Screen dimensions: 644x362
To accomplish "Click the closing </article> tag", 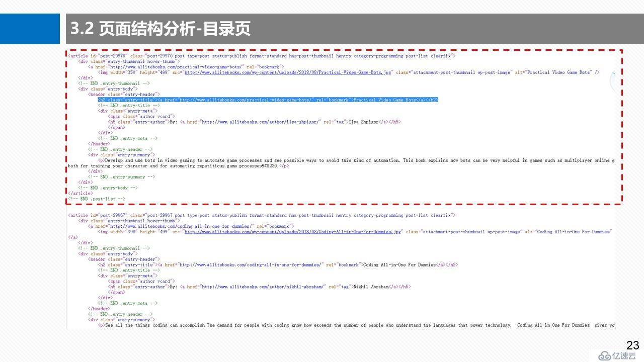I will [80, 193].
